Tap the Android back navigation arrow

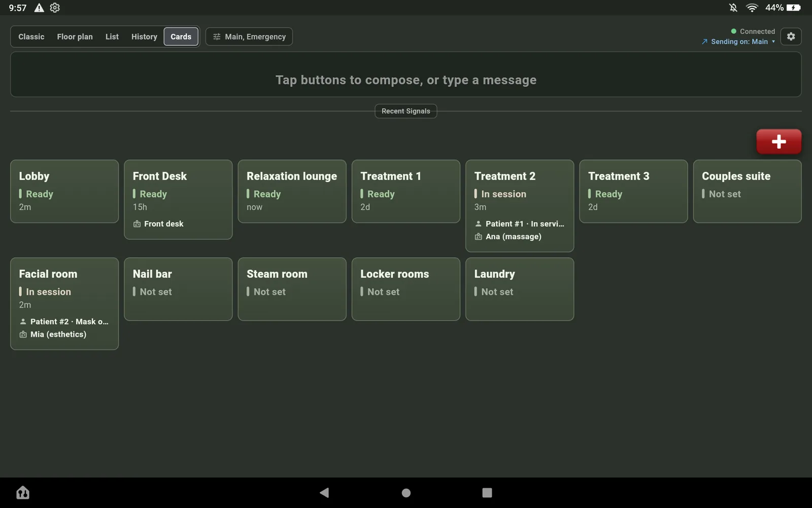324,492
